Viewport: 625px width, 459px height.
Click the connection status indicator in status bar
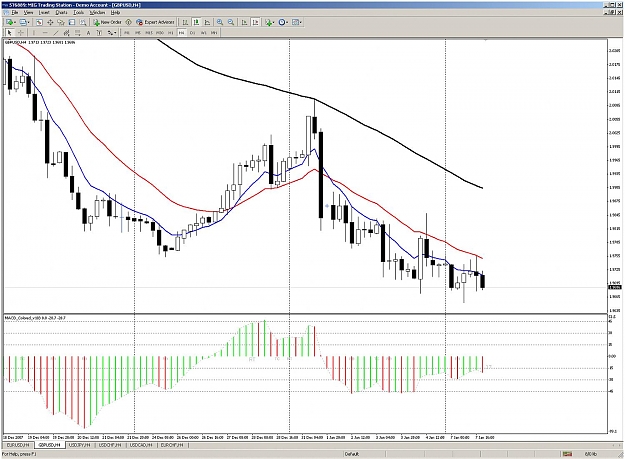(x=567, y=454)
